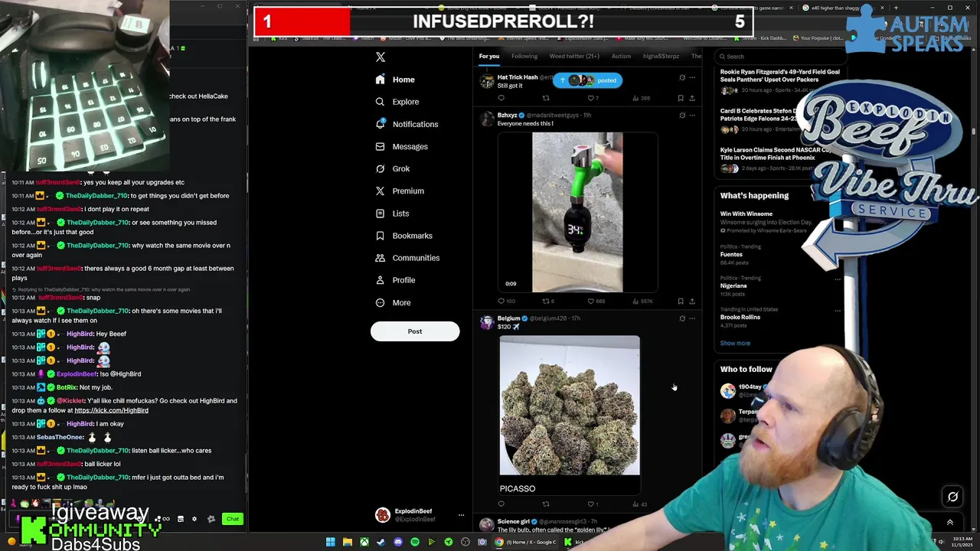Open kick.com/HighBird link in chat
Image resolution: width=980 pixels, height=551 pixels.
pyautogui.click(x=111, y=410)
